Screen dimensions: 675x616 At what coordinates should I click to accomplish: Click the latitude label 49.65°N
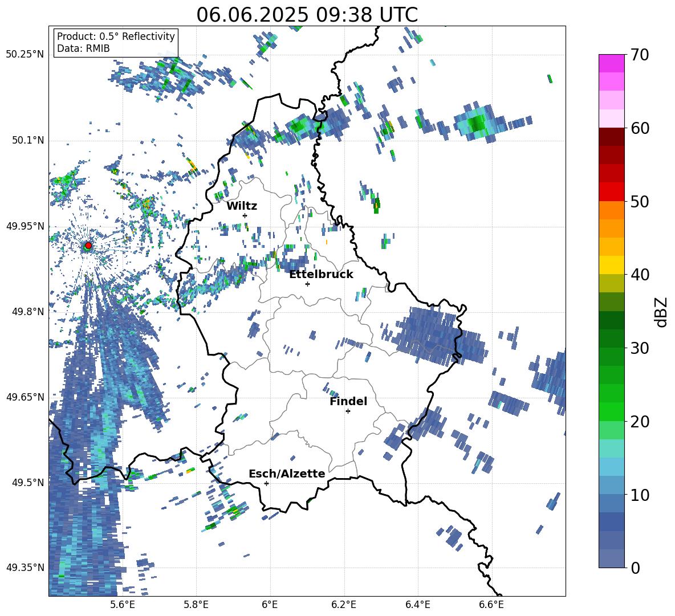tap(25, 397)
